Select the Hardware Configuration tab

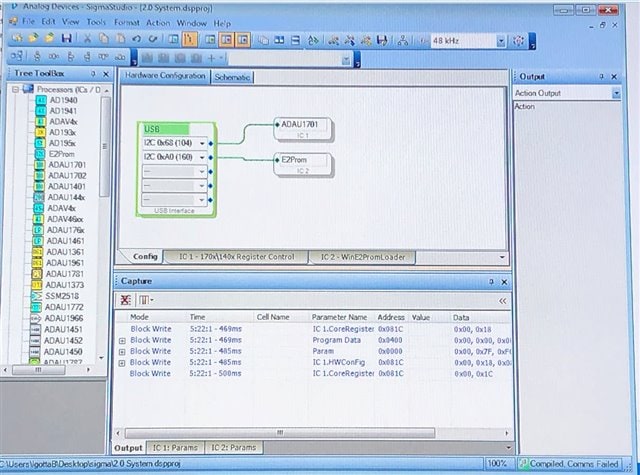click(x=165, y=76)
